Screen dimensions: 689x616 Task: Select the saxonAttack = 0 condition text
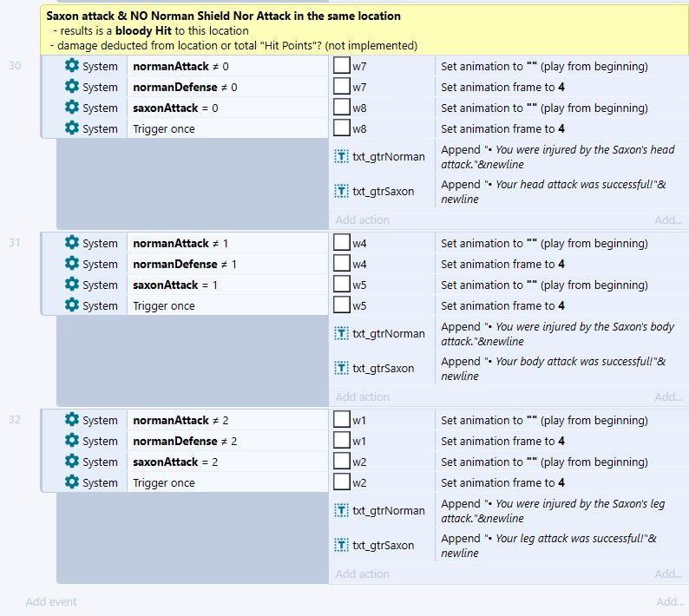(175, 108)
